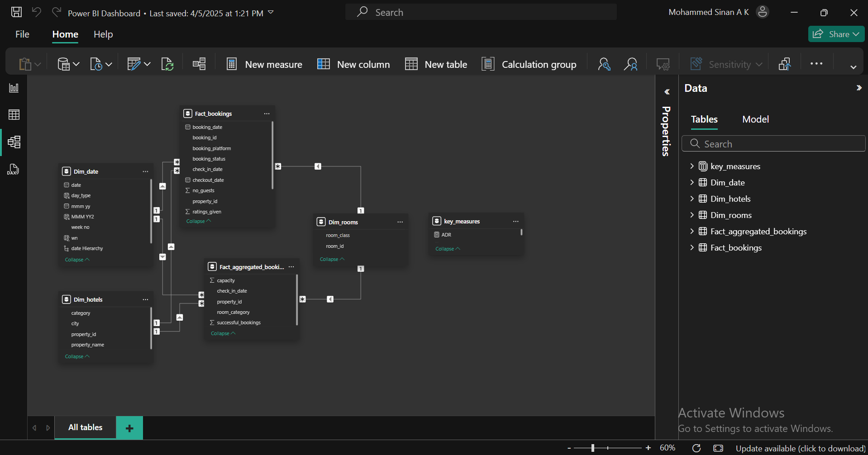Viewport: 868px width, 455px height.
Task: Open Report view from left sidebar
Action: point(14,88)
